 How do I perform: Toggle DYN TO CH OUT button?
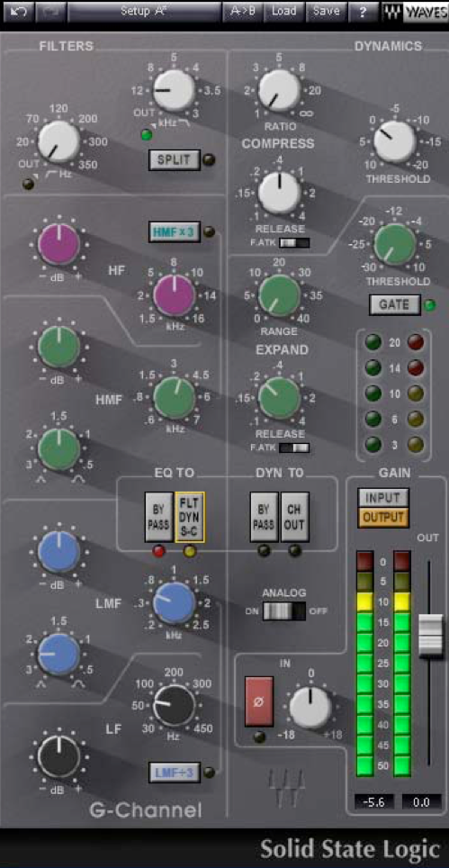click(x=294, y=517)
